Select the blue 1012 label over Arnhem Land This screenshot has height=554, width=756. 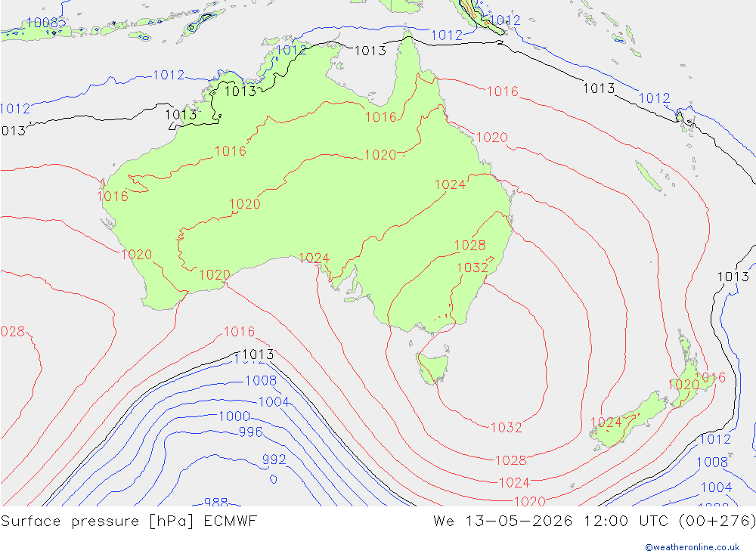click(x=291, y=50)
